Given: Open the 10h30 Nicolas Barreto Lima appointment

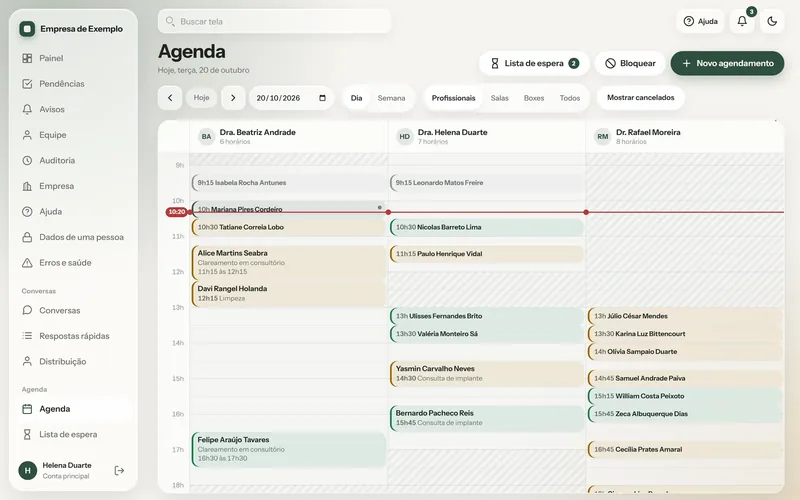Looking at the screenshot, I should tap(487, 227).
